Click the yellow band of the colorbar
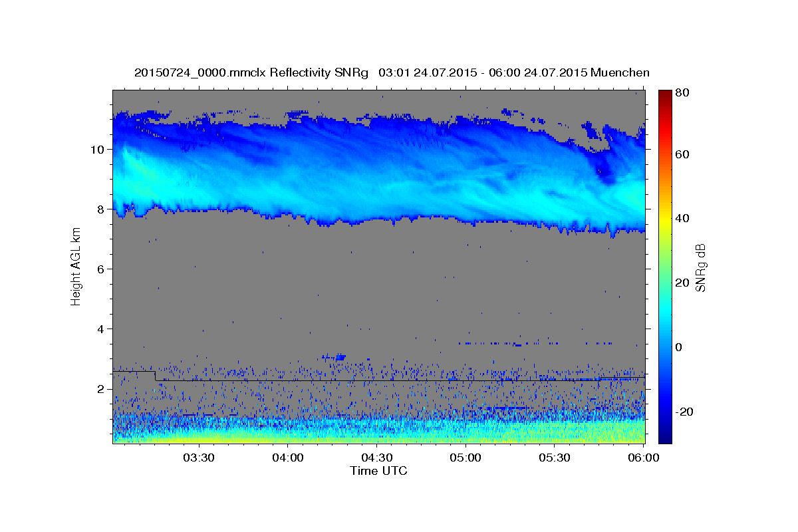Screen dimensions: 798x532 665,219
